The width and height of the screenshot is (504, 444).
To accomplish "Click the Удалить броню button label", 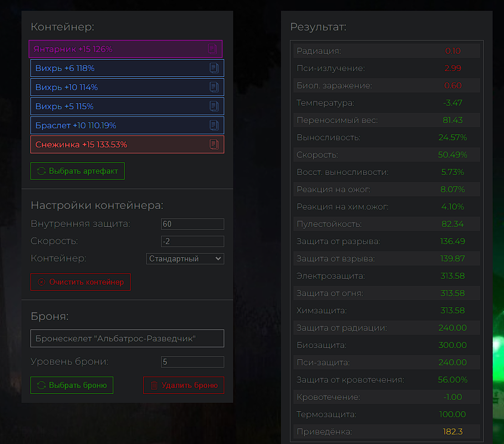I will (190, 385).
